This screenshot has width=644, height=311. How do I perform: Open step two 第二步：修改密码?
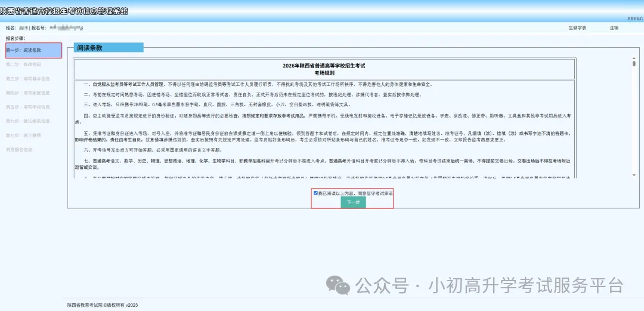pos(23,64)
